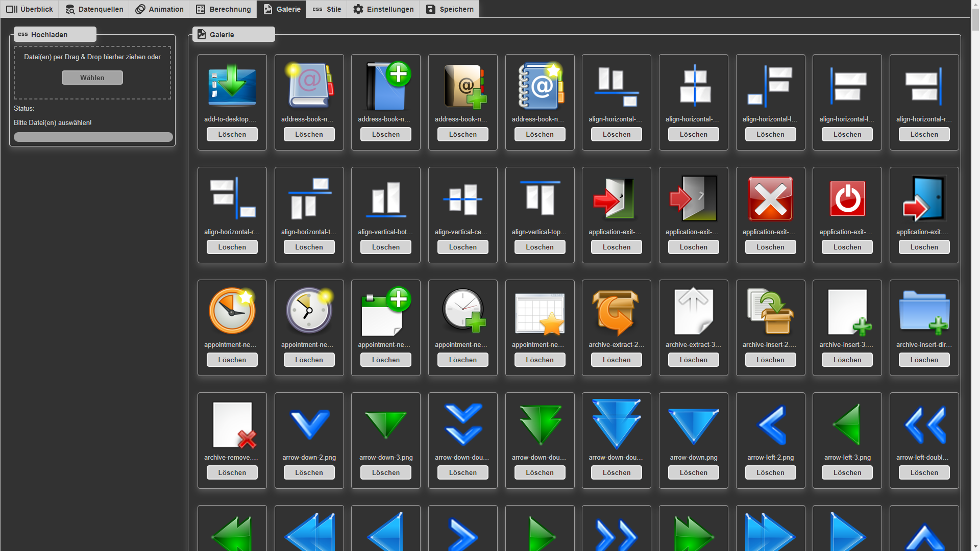980x551 pixels.
Task: Click the 'Bitte Datei(en) auswählen!' status text
Action: coord(53,122)
